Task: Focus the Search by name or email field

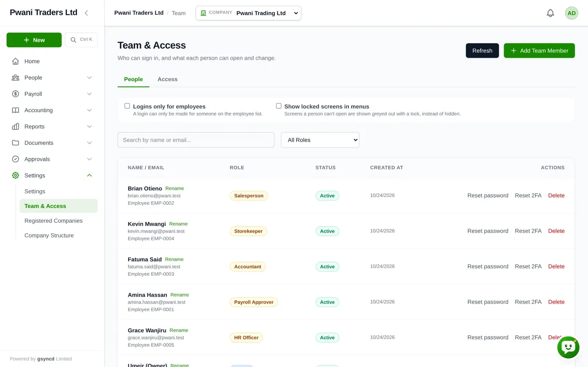Action: [196, 140]
